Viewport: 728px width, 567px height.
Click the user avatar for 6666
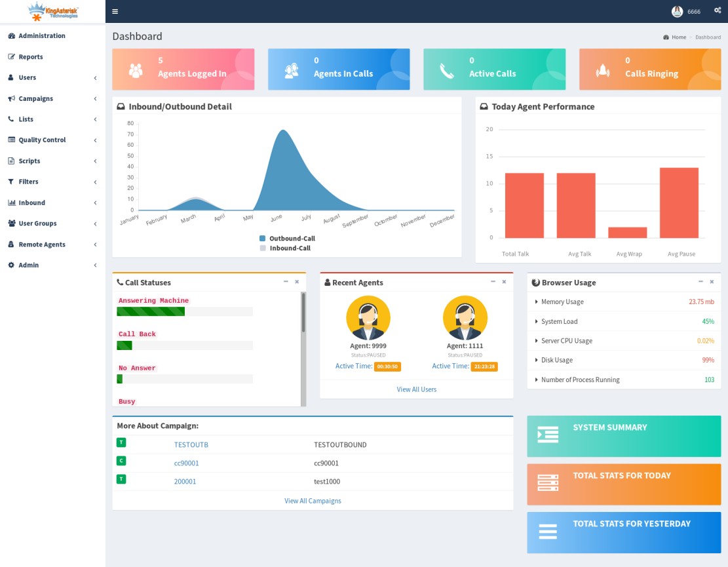[677, 11]
